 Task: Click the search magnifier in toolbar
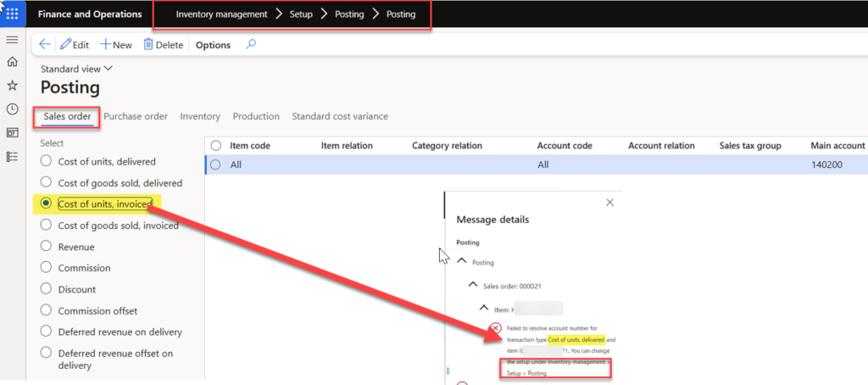[251, 44]
